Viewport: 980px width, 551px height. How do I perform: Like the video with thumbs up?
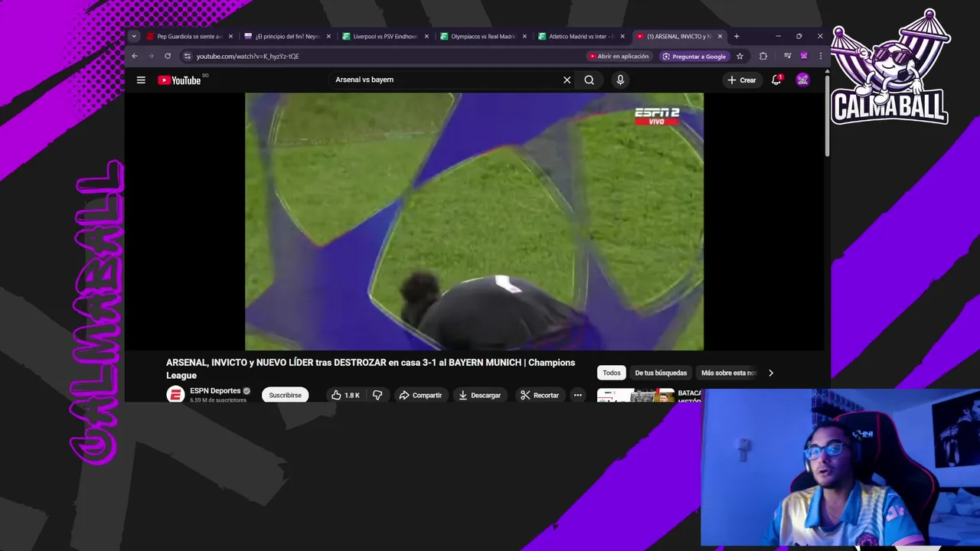(345, 395)
